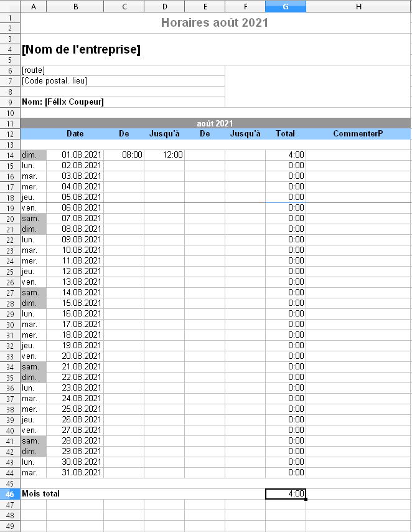This screenshot has height=532, width=412.
Task: Click date cell '31.08.2021'
Action: pos(75,473)
